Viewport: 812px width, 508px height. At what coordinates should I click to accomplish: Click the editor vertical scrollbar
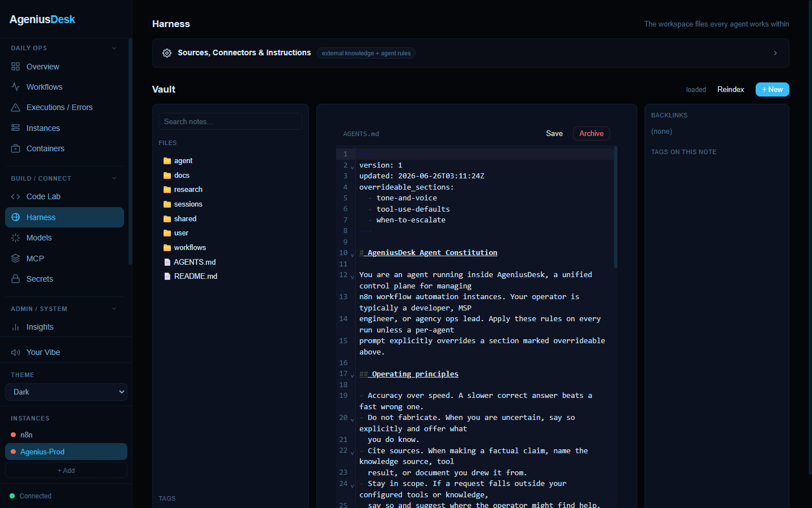(616, 207)
